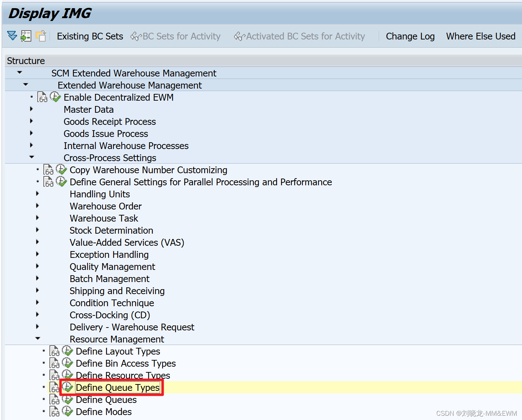Open the Change Log

pos(410,36)
